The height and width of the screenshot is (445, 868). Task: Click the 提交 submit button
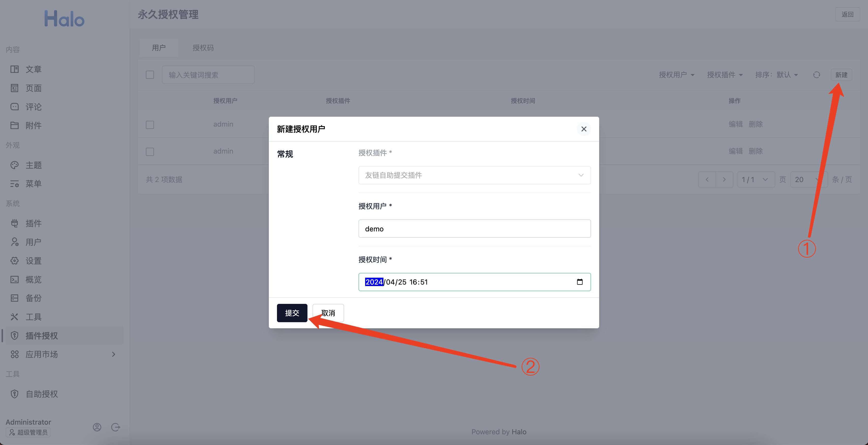pyautogui.click(x=292, y=313)
